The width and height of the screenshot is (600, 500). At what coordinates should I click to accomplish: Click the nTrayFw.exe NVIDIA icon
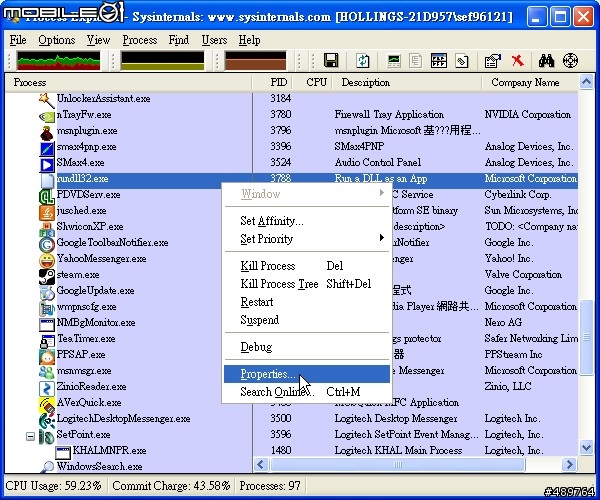click(x=47, y=116)
